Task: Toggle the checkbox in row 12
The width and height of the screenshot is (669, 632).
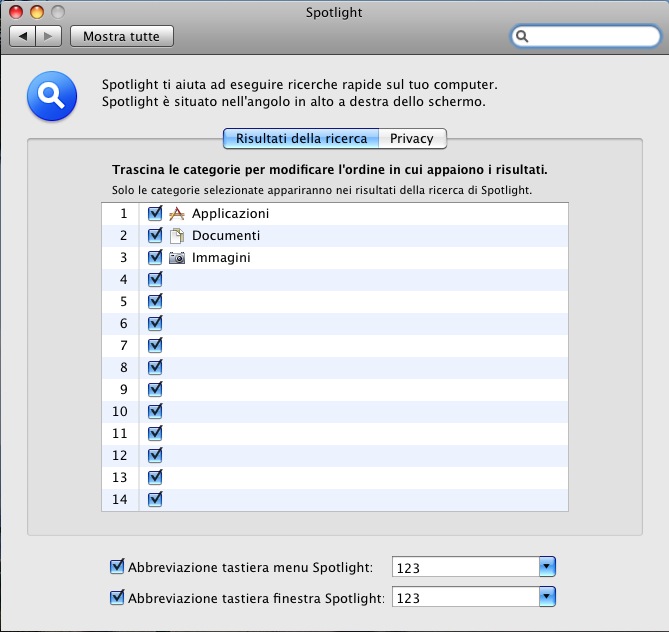Action: coord(155,455)
